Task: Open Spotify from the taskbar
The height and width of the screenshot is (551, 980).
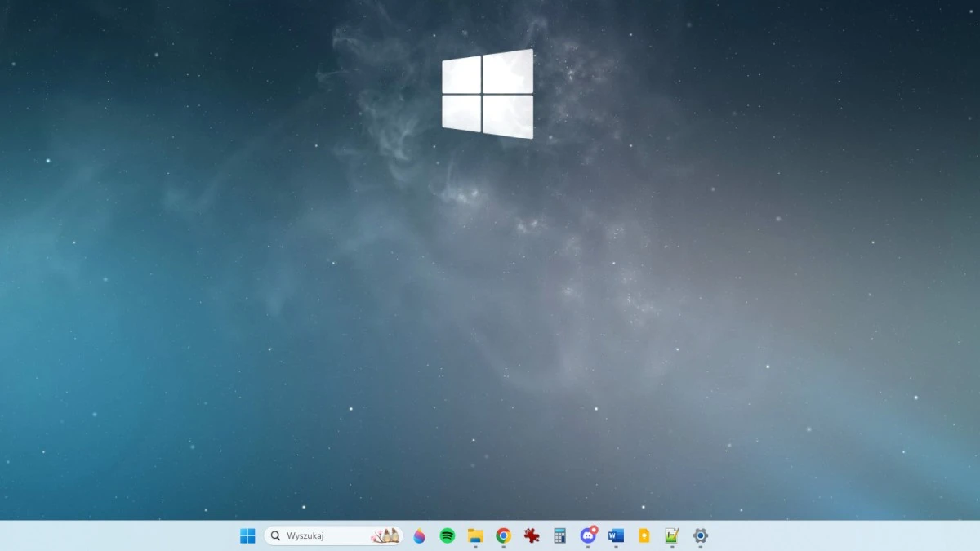Action: 448,536
